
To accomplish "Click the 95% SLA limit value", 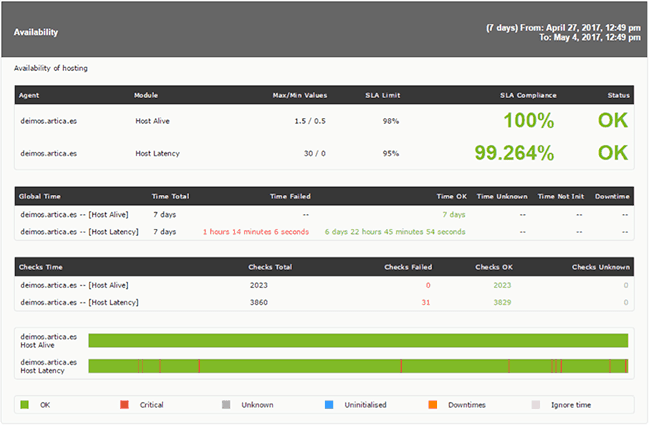I will pos(390,153).
